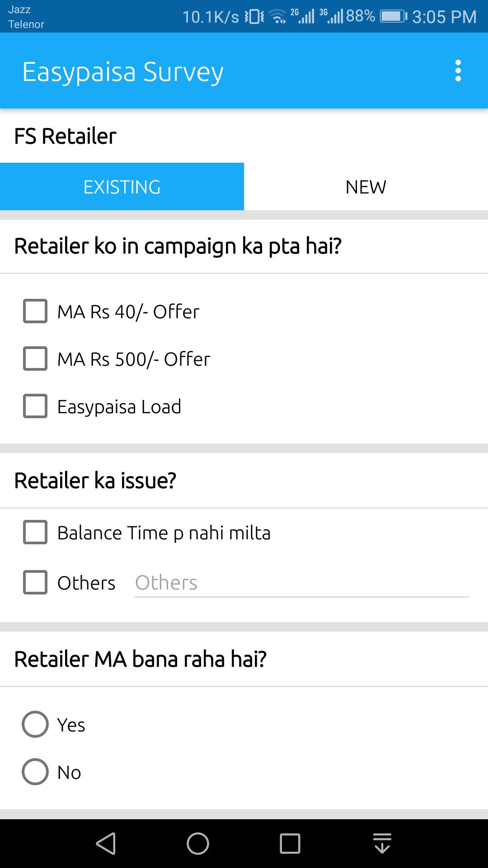Tap the Wi-Fi signal icon in the status bar
The height and width of the screenshot is (868, 488).
pos(278,17)
